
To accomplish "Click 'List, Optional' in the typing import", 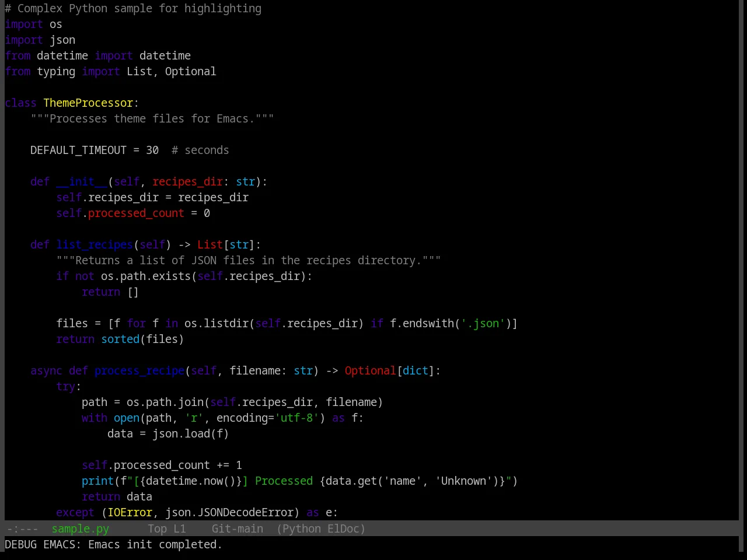I will click(x=172, y=72).
